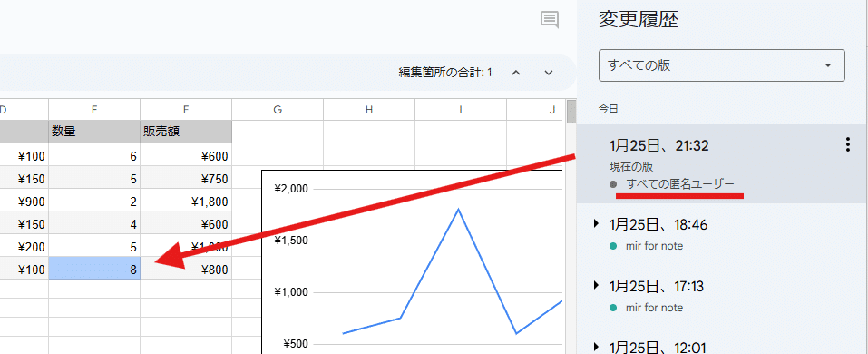Select column I header
Viewport: 868px width, 354px height.
point(461,110)
